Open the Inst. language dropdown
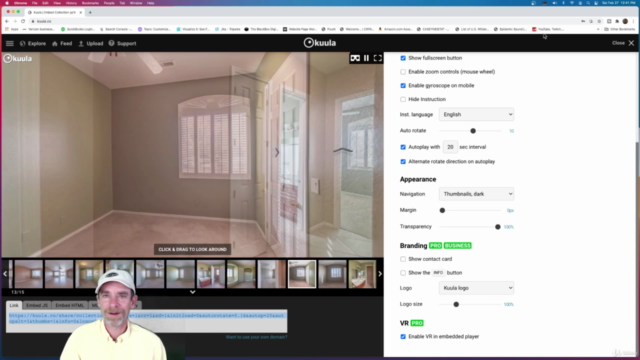This screenshot has width=640, height=360. coord(476,115)
